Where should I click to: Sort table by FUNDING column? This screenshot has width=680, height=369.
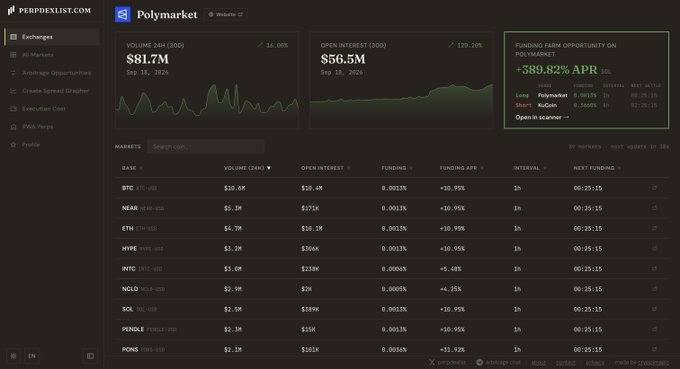397,168
